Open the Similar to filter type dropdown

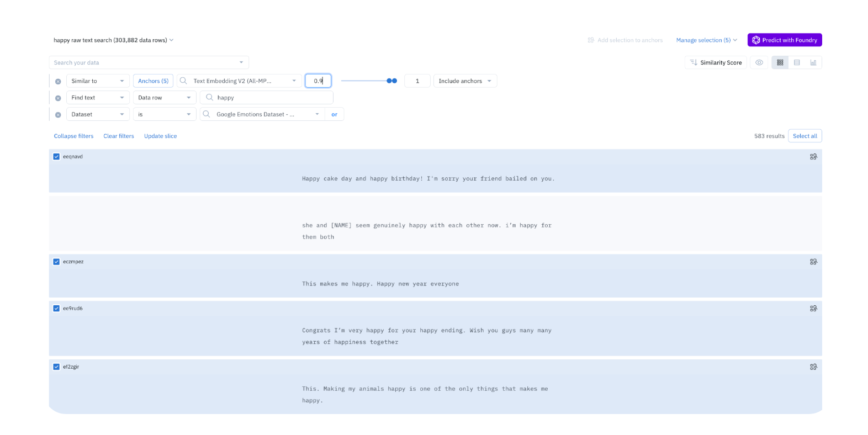[x=98, y=81]
